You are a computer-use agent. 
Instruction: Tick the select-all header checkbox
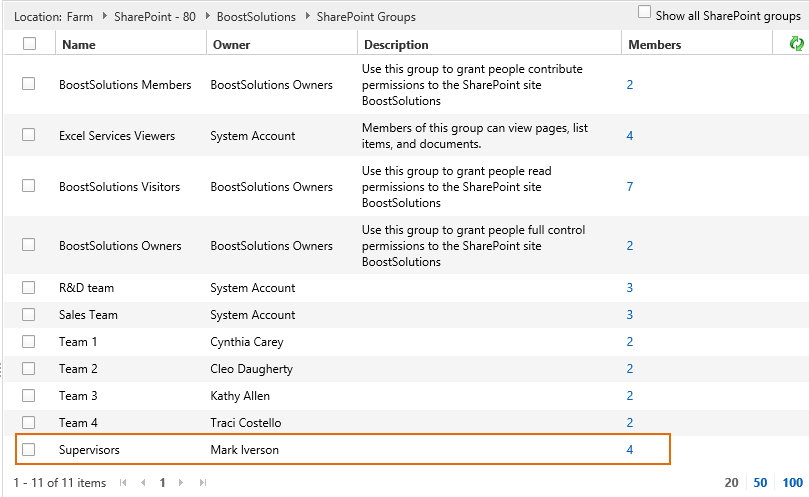(x=29, y=44)
